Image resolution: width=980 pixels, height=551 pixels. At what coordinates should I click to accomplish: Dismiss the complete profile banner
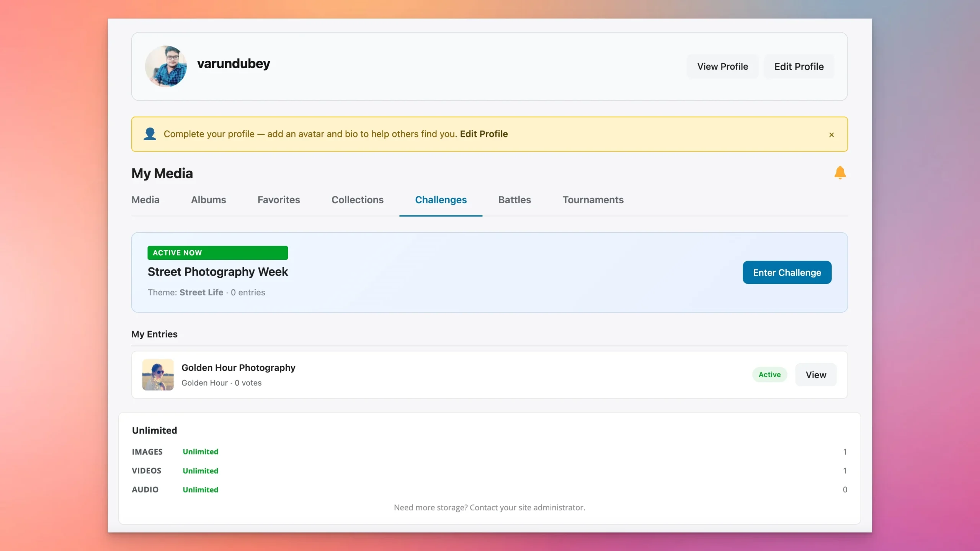pos(831,135)
